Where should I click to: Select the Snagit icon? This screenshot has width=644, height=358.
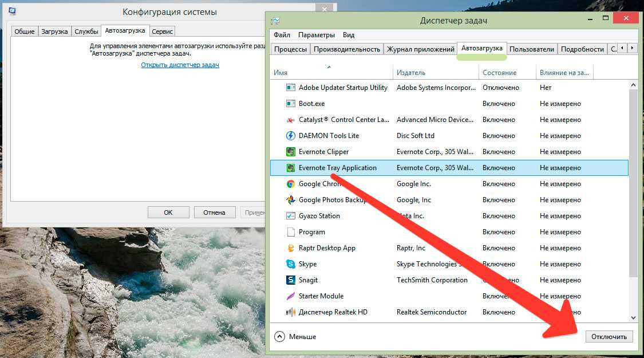pos(290,280)
